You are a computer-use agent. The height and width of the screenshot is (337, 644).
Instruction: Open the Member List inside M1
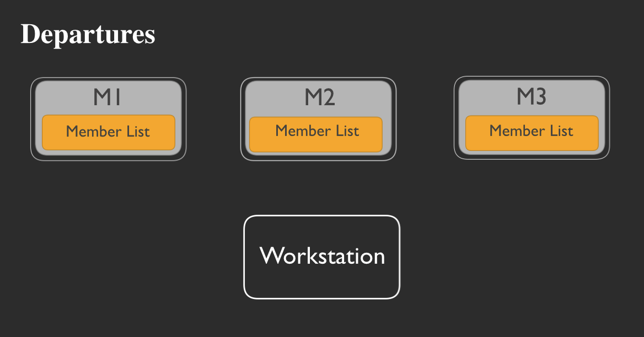point(108,132)
